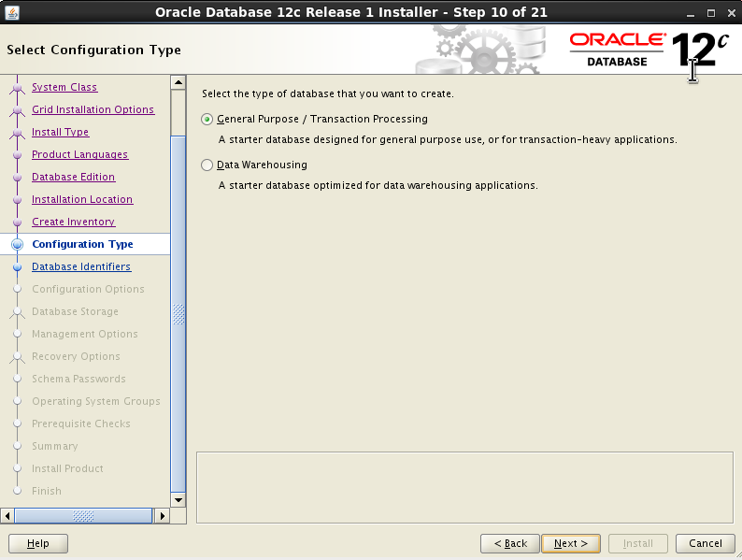Click the Database Storage disabled step
742x560 pixels.
[x=76, y=311]
